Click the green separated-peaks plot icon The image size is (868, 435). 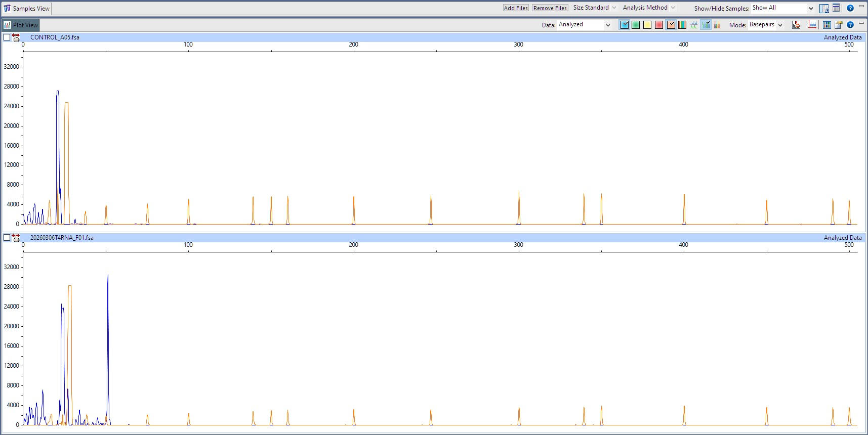pyautogui.click(x=694, y=25)
